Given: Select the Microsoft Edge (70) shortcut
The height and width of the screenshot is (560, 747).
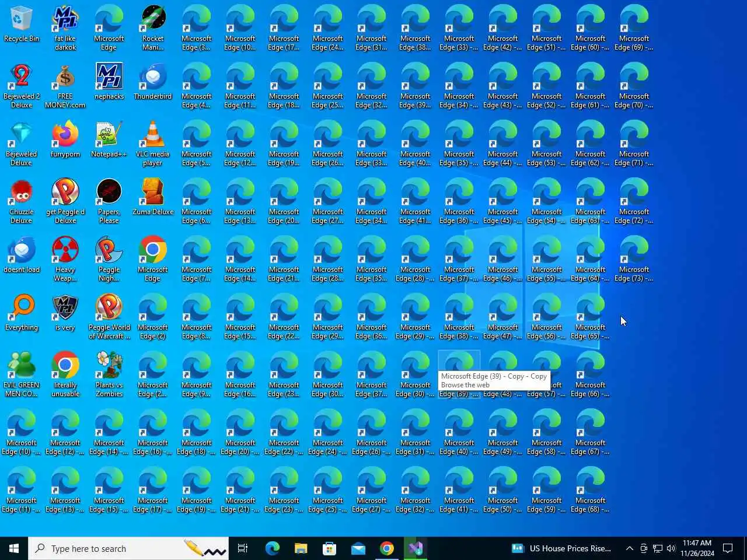Looking at the screenshot, I should point(634,86).
